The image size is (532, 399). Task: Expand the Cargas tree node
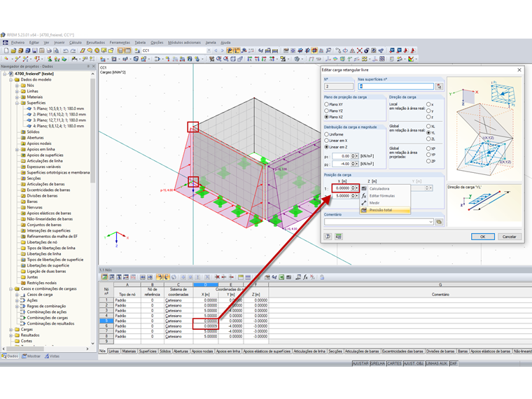point(11,330)
